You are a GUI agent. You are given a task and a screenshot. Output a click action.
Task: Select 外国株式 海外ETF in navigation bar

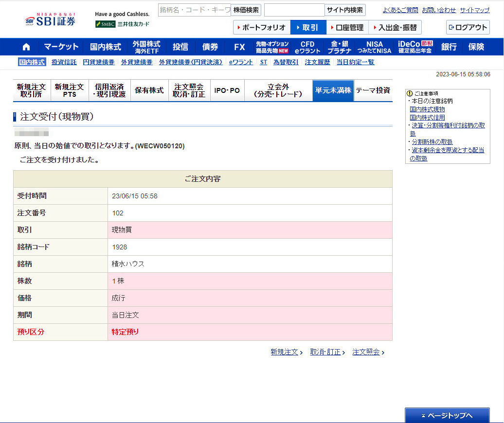[x=146, y=47]
